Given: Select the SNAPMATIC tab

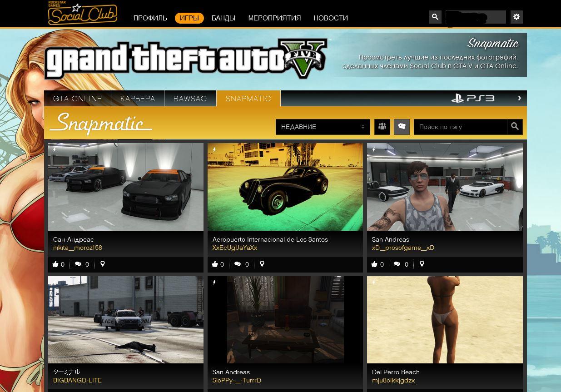Looking at the screenshot, I should (248, 99).
